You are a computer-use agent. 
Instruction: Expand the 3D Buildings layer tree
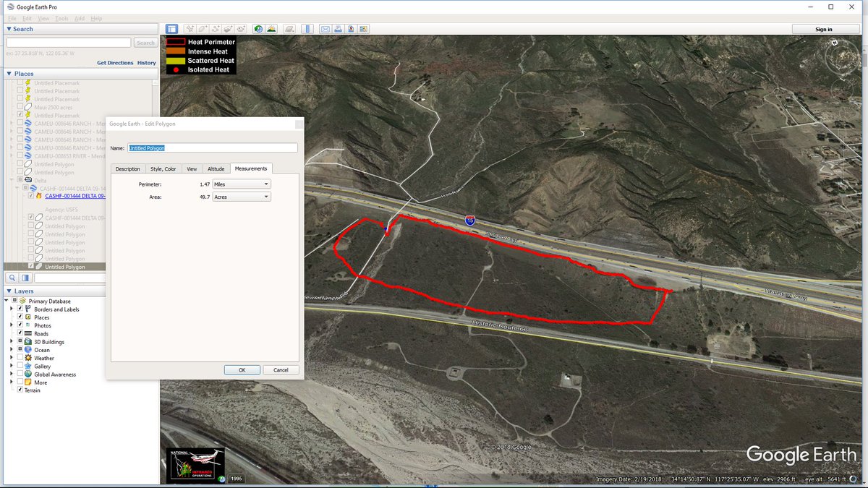(x=12, y=341)
